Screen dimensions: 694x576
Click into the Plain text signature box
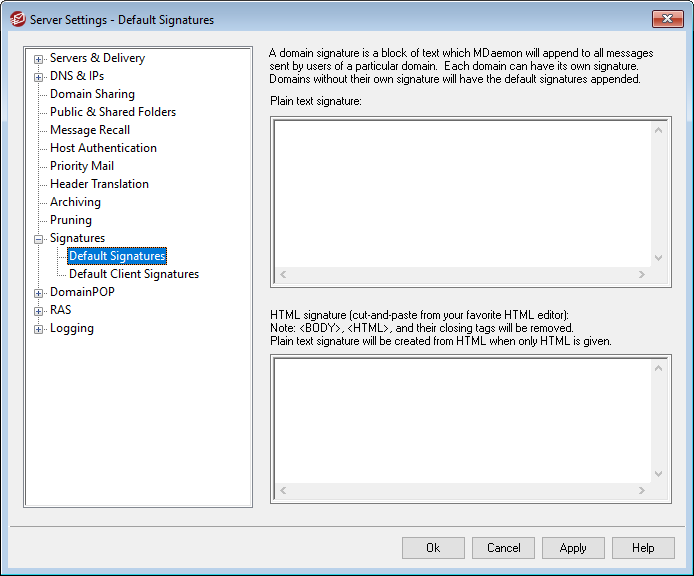point(460,190)
